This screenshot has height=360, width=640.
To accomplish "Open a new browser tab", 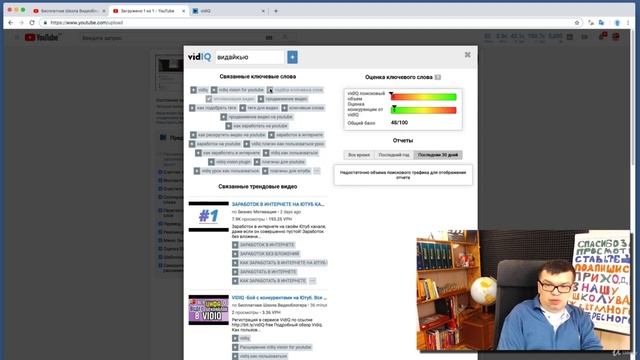I will click(x=276, y=11).
